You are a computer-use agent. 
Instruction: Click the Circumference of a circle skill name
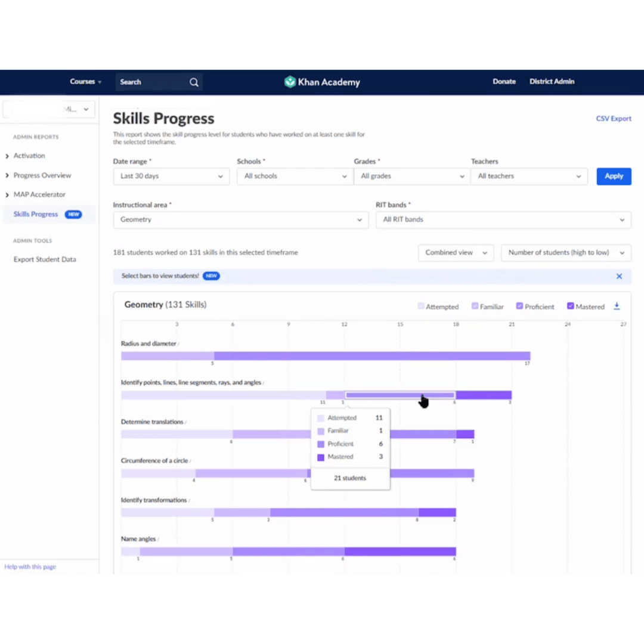coord(154,461)
